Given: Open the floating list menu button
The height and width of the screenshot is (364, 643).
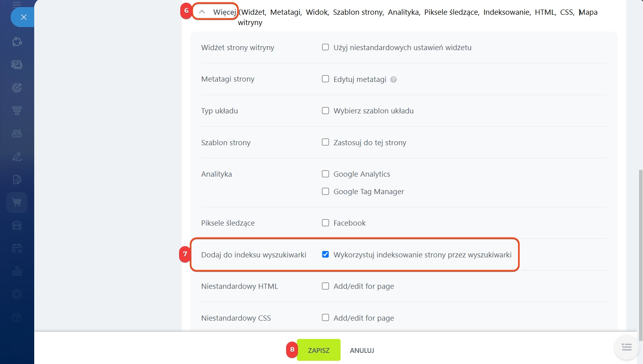Looking at the screenshot, I should pos(626,347).
